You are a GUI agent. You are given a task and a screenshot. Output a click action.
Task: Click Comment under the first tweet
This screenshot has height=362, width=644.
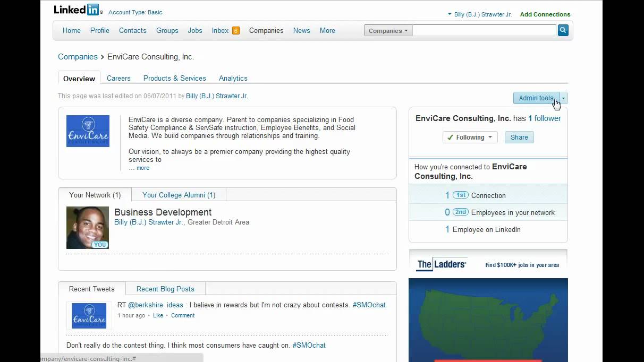183,315
